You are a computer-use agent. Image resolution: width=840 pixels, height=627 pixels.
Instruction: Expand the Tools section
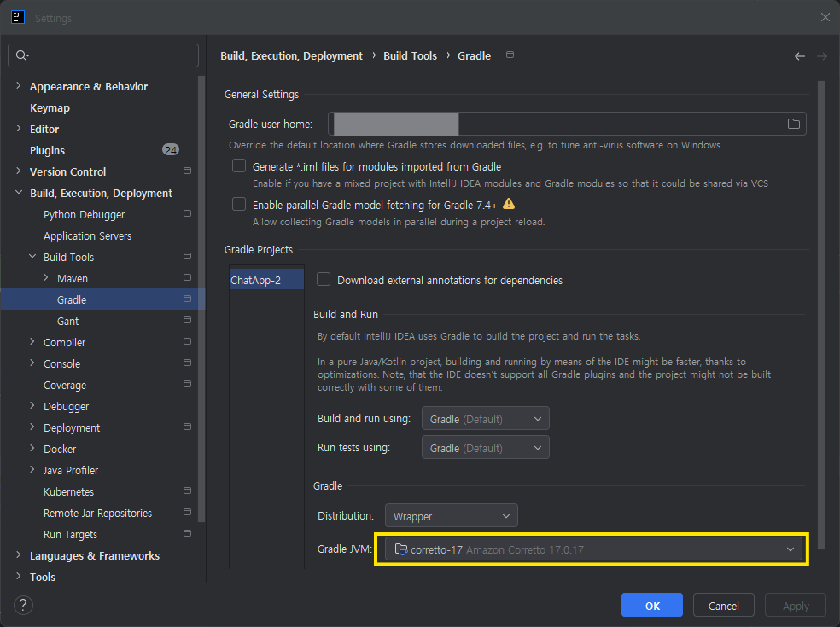click(19, 576)
